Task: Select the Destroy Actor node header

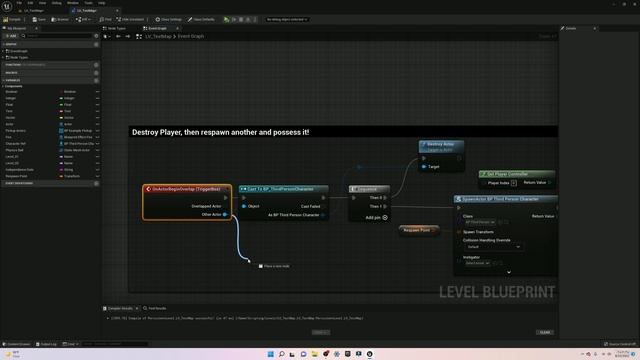Action: tap(441, 146)
